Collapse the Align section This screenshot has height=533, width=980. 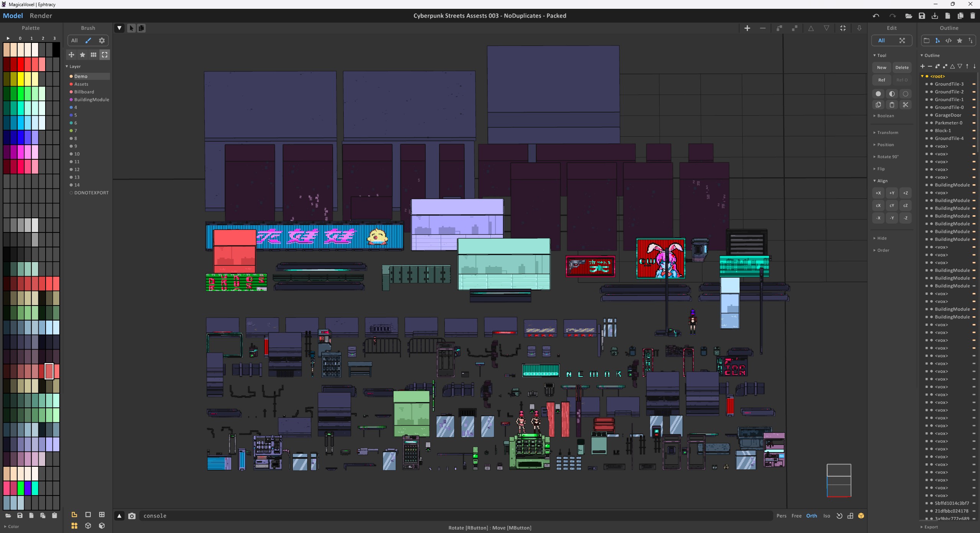tap(880, 181)
